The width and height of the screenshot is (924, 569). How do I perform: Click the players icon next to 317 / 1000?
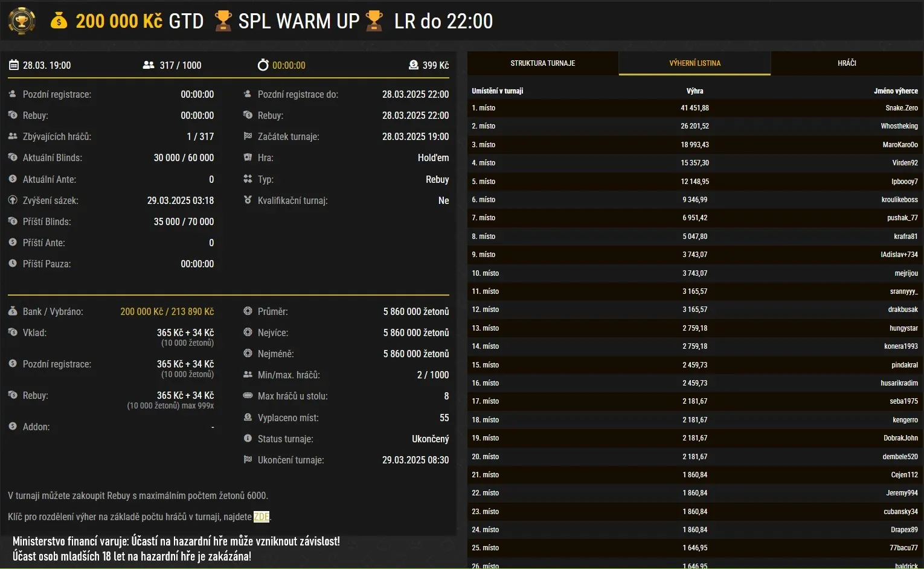(x=148, y=65)
